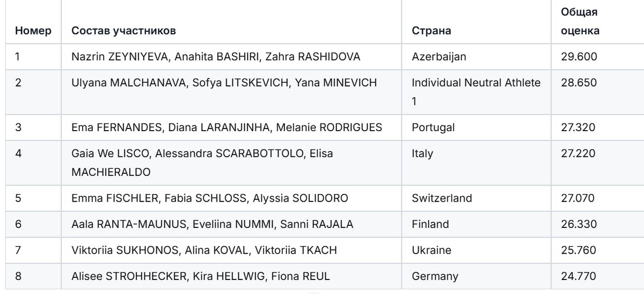The height and width of the screenshot is (294, 644).
Task: Select the Viktoriia SUKHONOS team cell
Action: click(x=204, y=250)
